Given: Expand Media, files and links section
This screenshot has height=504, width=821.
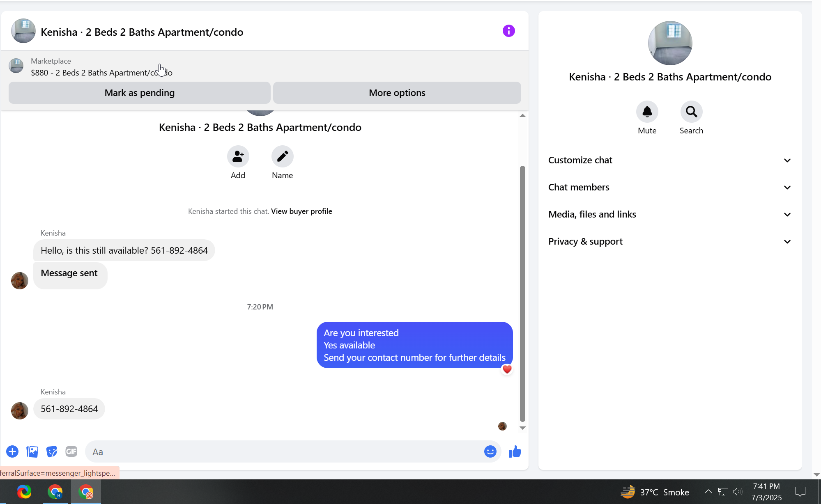Looking at the screenshot, I should (x=669, y=214).
